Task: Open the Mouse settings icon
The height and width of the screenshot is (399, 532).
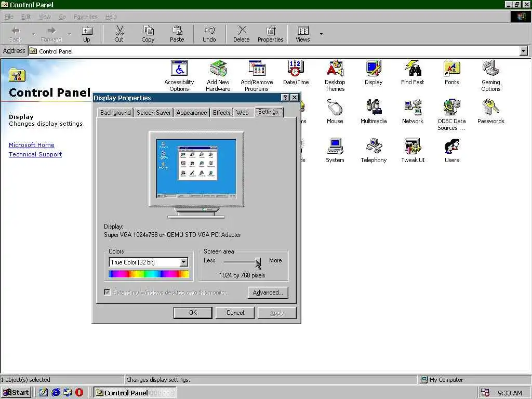Action: [x=335, y=111]
